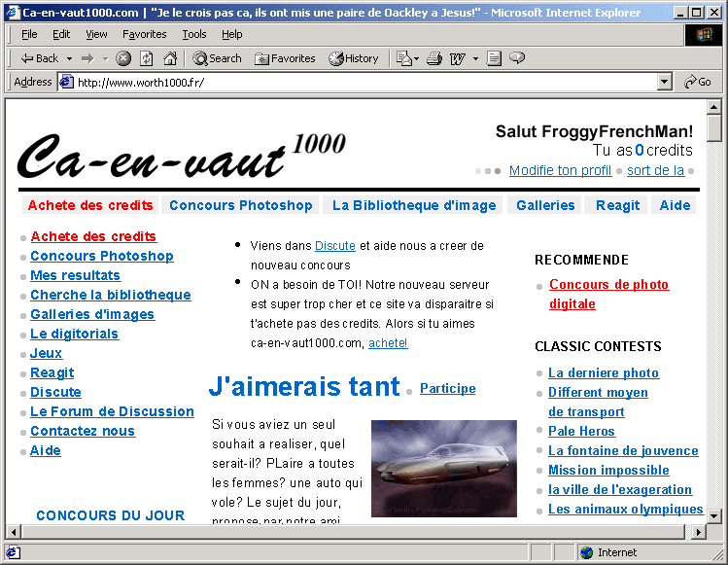This screenshot has width=728, height=565.
Task: Click the Internet zone globe icon
Action: (587, 552)
